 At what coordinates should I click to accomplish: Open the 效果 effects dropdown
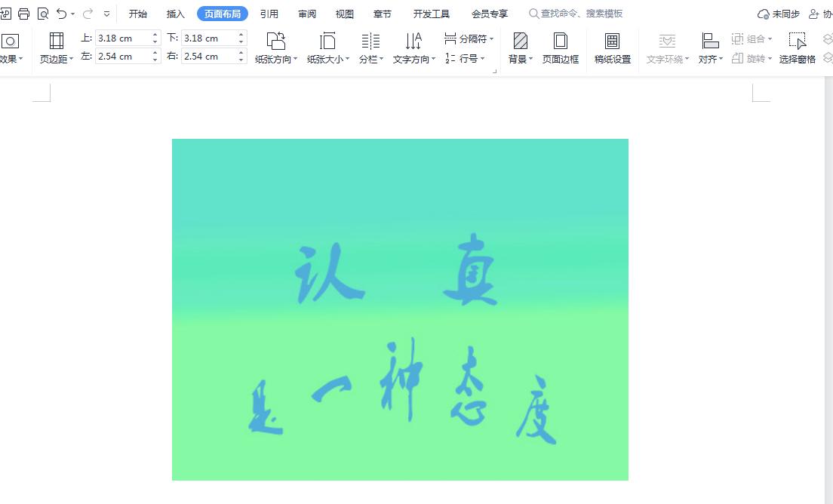pos(9,48)
